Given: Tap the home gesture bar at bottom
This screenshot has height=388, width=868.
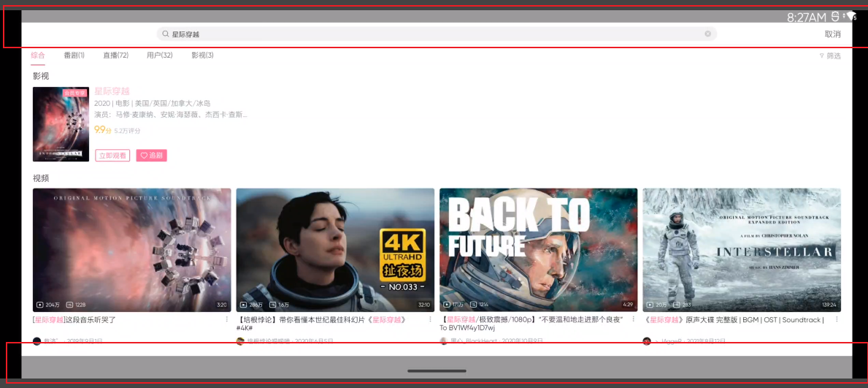Looking at the screenshot, I should pos(437,370).
